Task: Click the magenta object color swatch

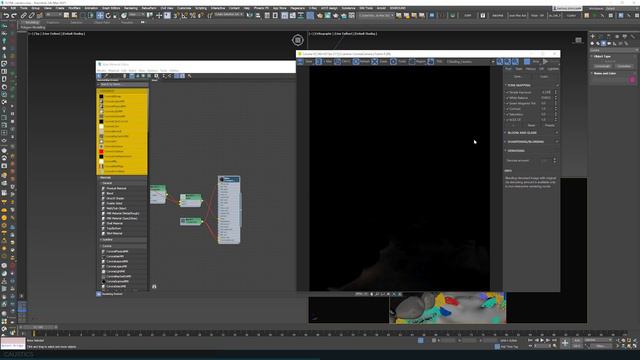Action: (x=632, y=80)
